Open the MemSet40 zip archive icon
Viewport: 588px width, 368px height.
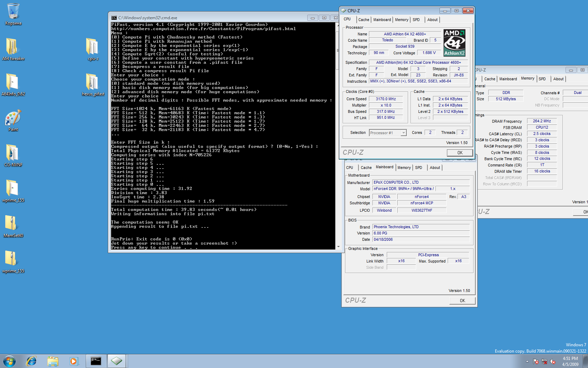[x=13, y=226]
